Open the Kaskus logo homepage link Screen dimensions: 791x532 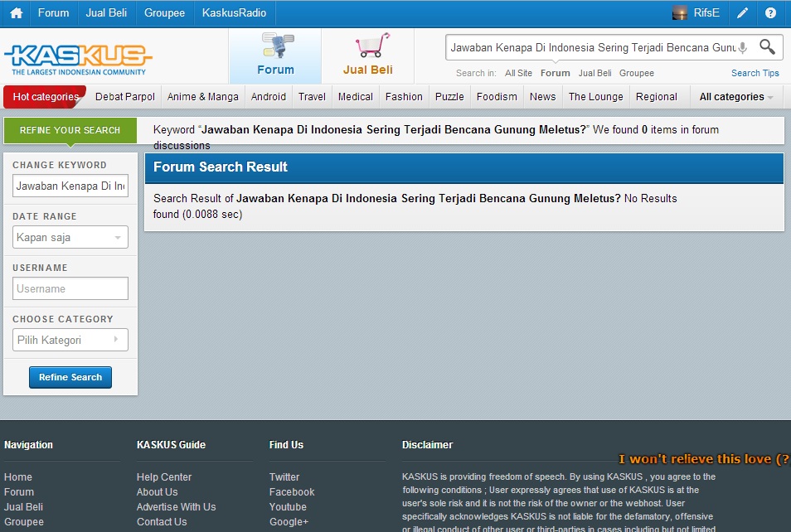pyautogui.click(x=78, y=60)
